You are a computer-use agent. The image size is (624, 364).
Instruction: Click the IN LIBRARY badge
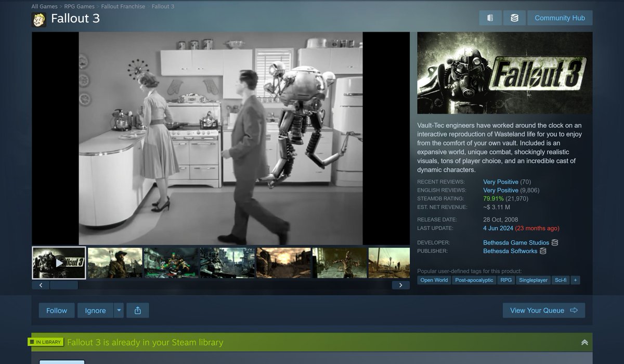click(45, 342)
